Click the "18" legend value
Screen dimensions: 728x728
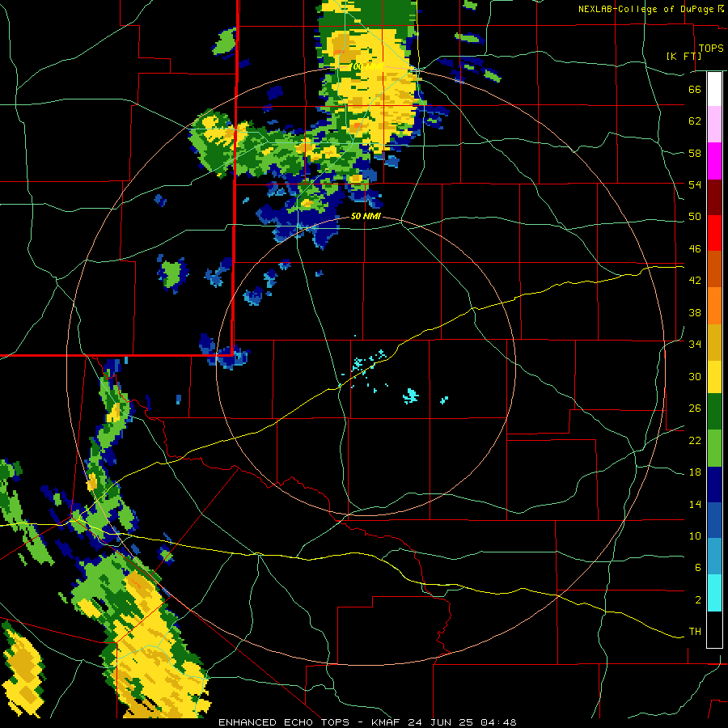pos(695,472)
